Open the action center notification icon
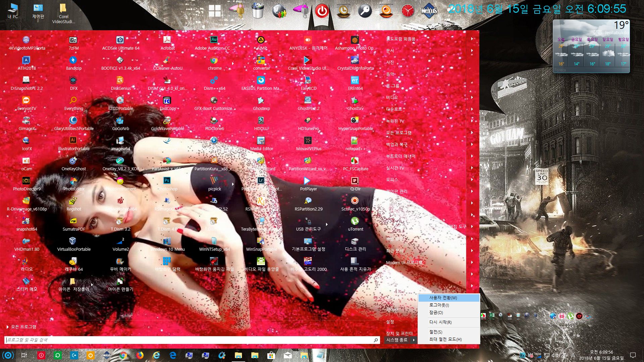The height and width of the screenshot is (362, 644). pyautogui.click(x=633, y=355)
